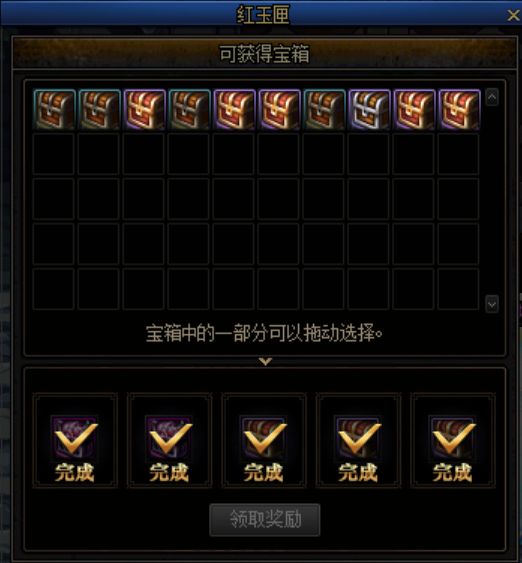Screen dimensions: 522x563
Task: Click the sixth treasure chest icon
Action: point(279,110)
